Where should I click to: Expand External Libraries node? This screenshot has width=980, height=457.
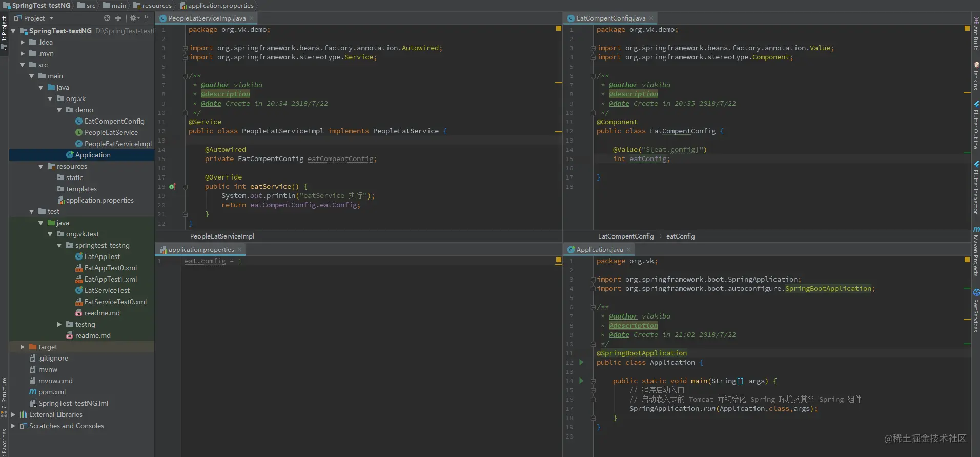click(14, 414)
